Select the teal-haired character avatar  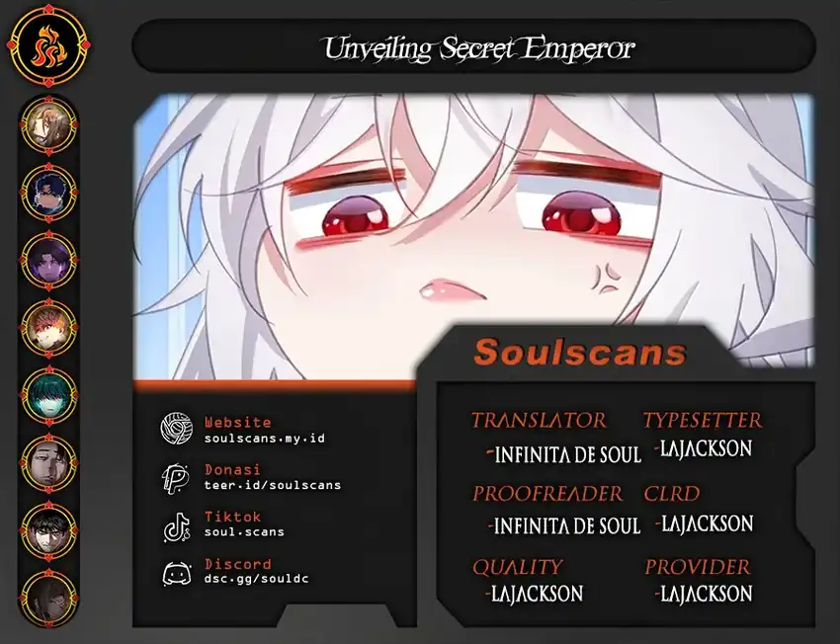(48, 396)
